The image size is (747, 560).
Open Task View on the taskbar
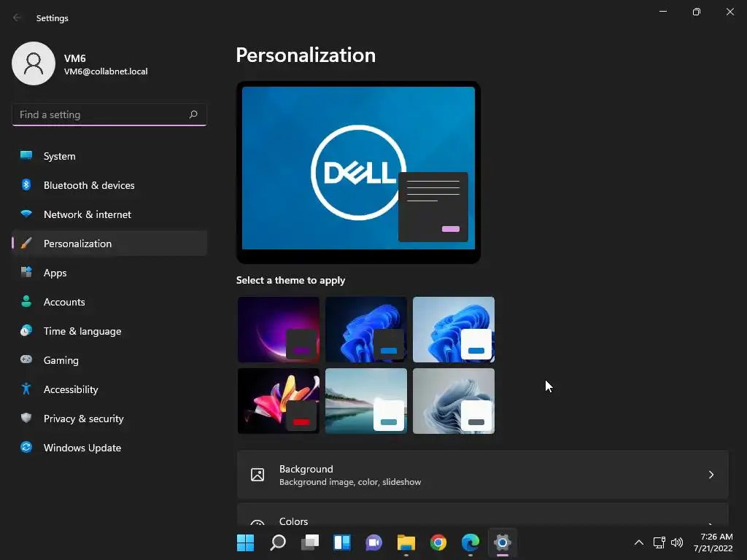pyautogui.click(x=309, y=542)
